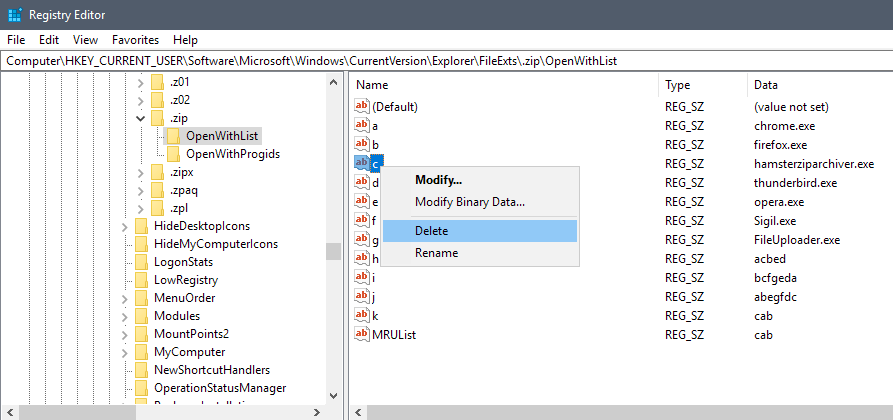Open the Help menu
893x420 pixels.
coord(186,40)
